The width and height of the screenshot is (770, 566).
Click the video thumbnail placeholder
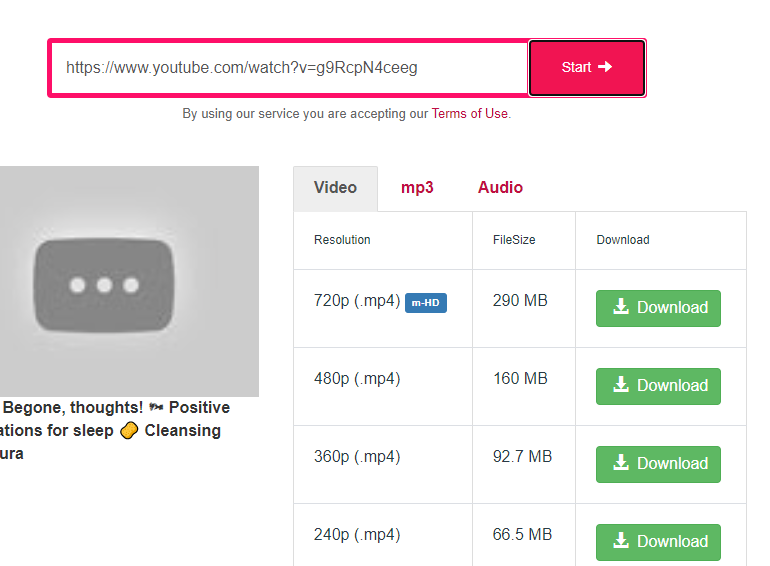pyautogui.click(x=129, y=281)
